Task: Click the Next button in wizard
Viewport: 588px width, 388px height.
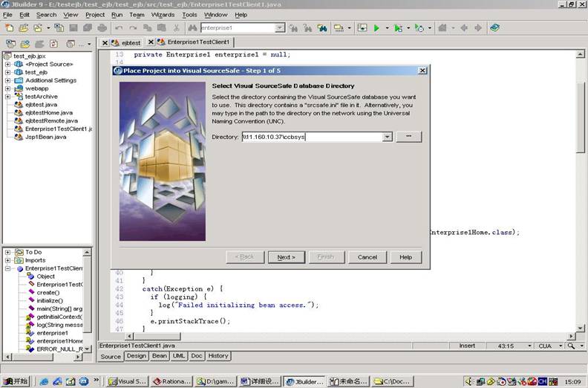Action: tap(286, 257)
